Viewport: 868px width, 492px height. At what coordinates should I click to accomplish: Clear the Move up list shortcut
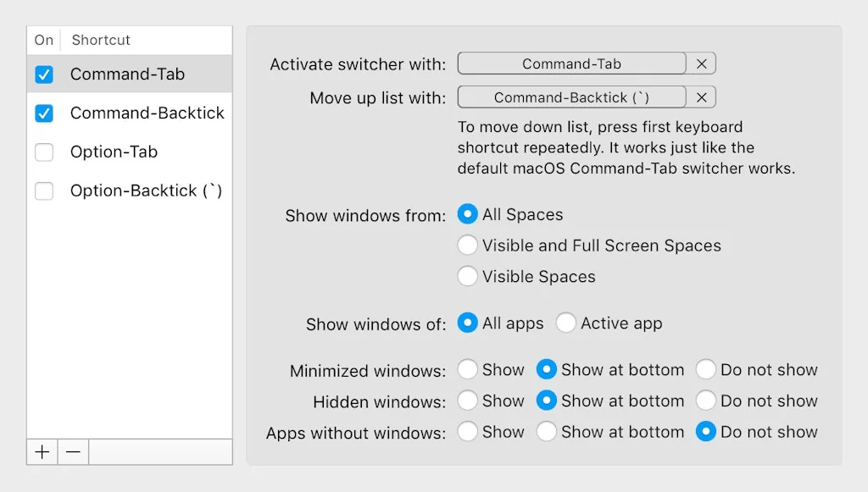(702, 97)
